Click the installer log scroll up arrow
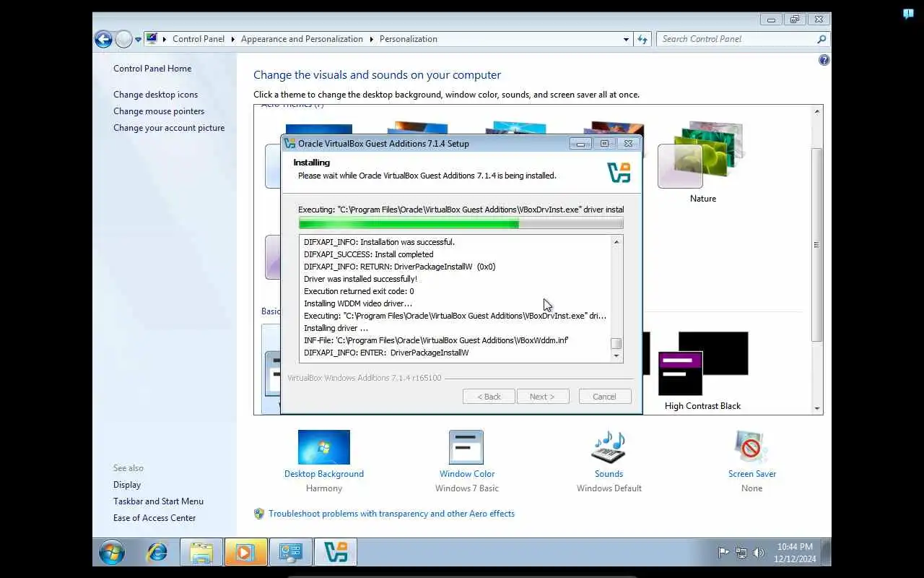This screenshot has width=924, height=578. [x=616, y=242]
